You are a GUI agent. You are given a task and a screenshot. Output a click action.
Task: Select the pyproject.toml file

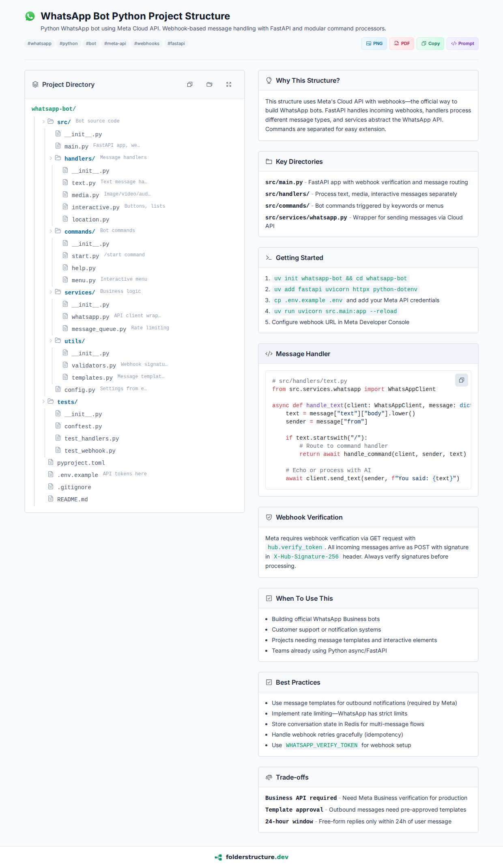point(81,463)
